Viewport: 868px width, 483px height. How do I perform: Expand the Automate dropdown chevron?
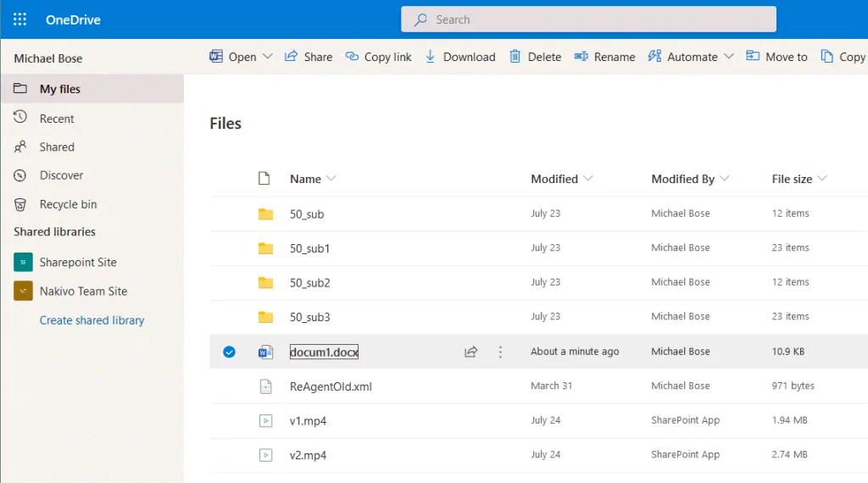pyautogui.click(x=729, y=57)
